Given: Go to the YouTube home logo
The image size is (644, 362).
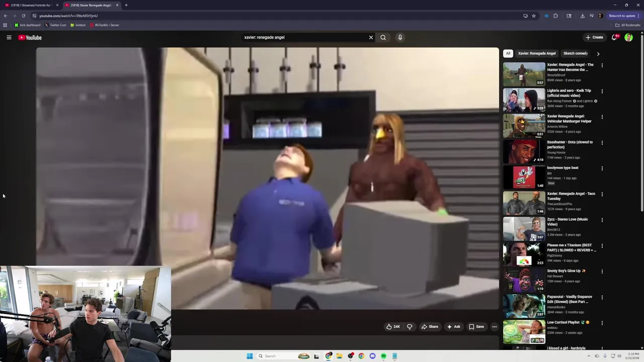Looking at the screenshot, I should pyautogui.click(x=30, y=38).
